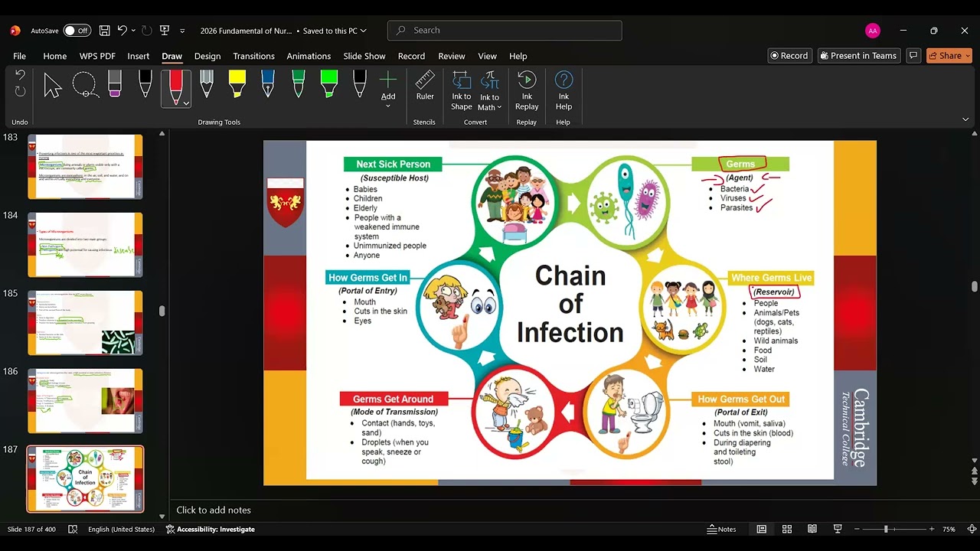This screenshot has height=551, width=980.
Task: Click Ink to Shape
Action: (462, 91)
